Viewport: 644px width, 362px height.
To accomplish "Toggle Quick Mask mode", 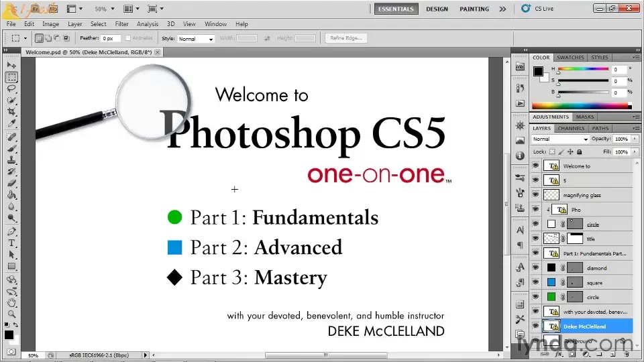I will pyautogui.click(x=11, y=352).
